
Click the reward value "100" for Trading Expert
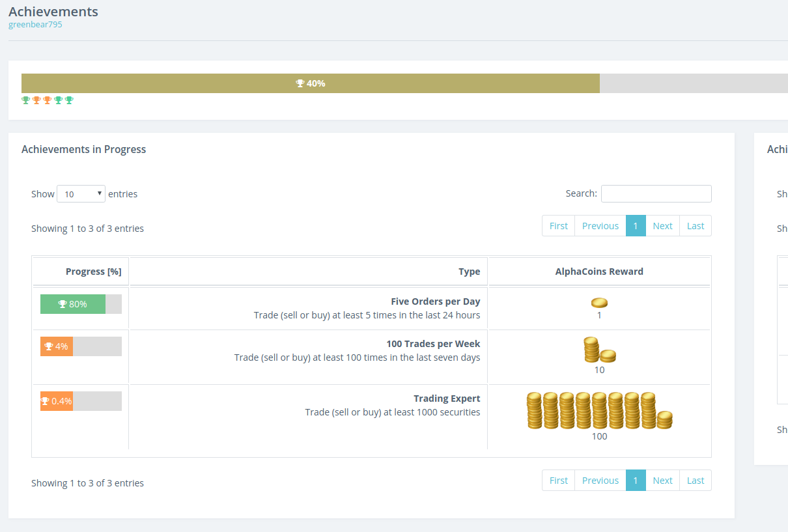coord(599,436)
